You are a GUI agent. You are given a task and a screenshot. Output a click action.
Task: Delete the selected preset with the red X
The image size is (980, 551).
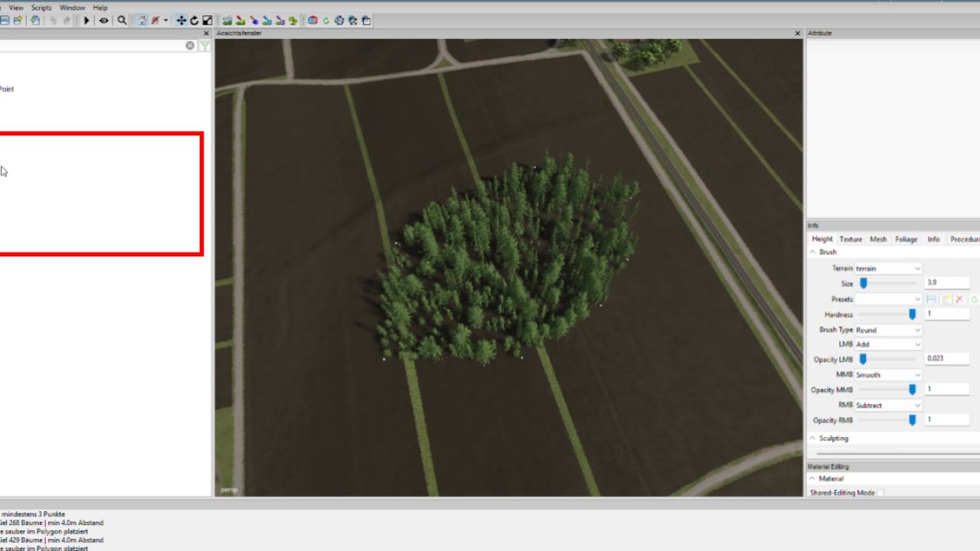coord(959,299)
